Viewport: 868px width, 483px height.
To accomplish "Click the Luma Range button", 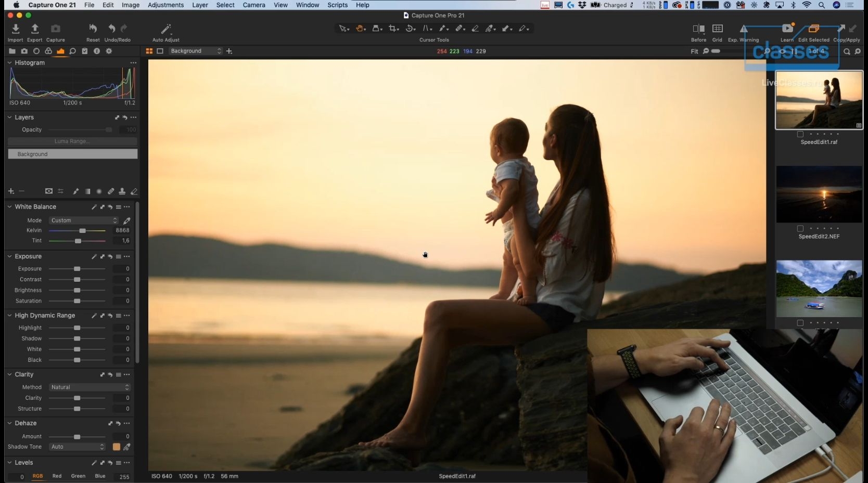I will [x=72, y=141].
